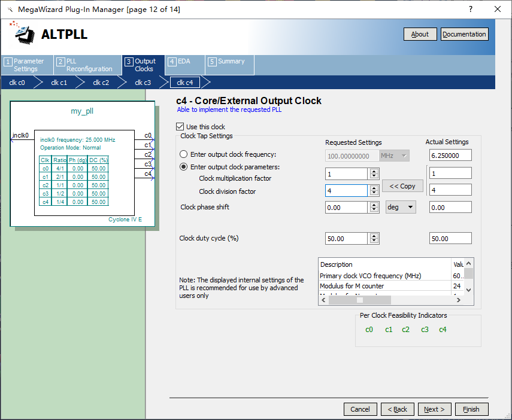Increase clock phase shift with up arrow

374,205
